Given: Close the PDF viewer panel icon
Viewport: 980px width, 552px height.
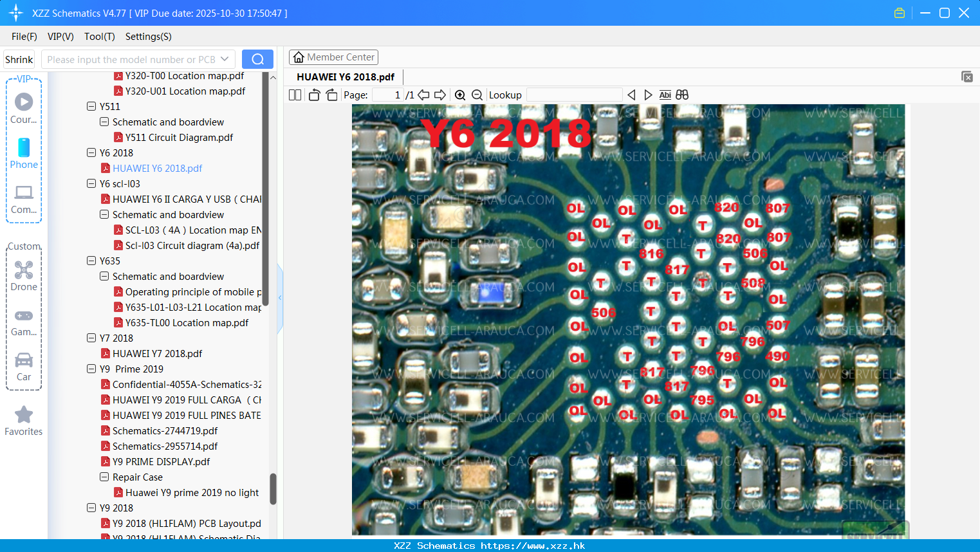Looking at the screenshot, I should click(x=966, y=77).
